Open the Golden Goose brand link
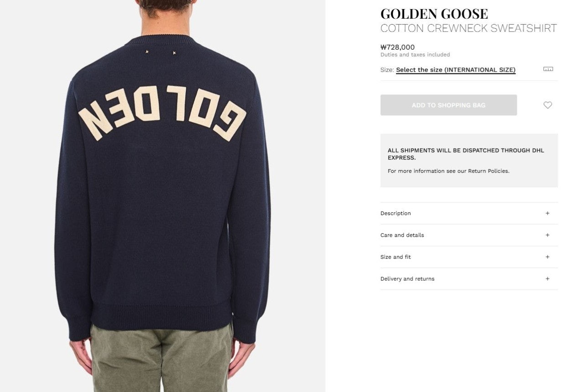This screenshot has height=392, width=584. (434, 14)
